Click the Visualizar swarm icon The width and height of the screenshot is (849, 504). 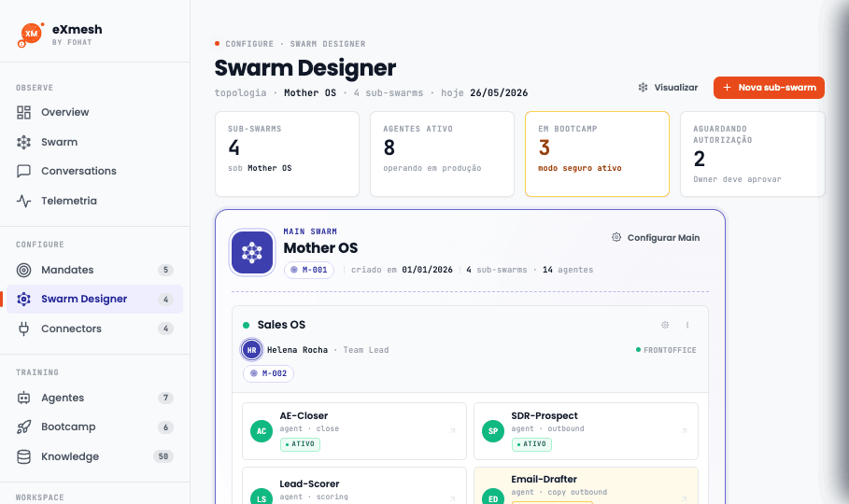pos(643,88)
